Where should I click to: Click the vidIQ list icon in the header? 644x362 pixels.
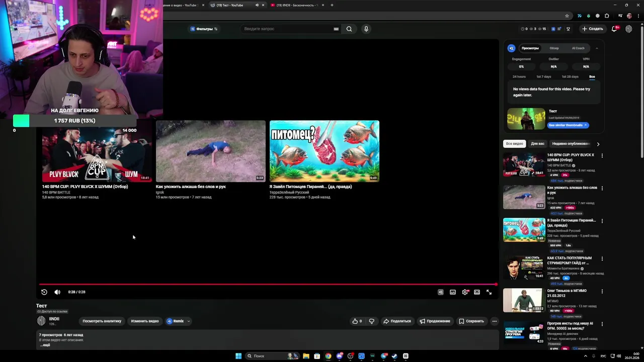pos(559,29)
